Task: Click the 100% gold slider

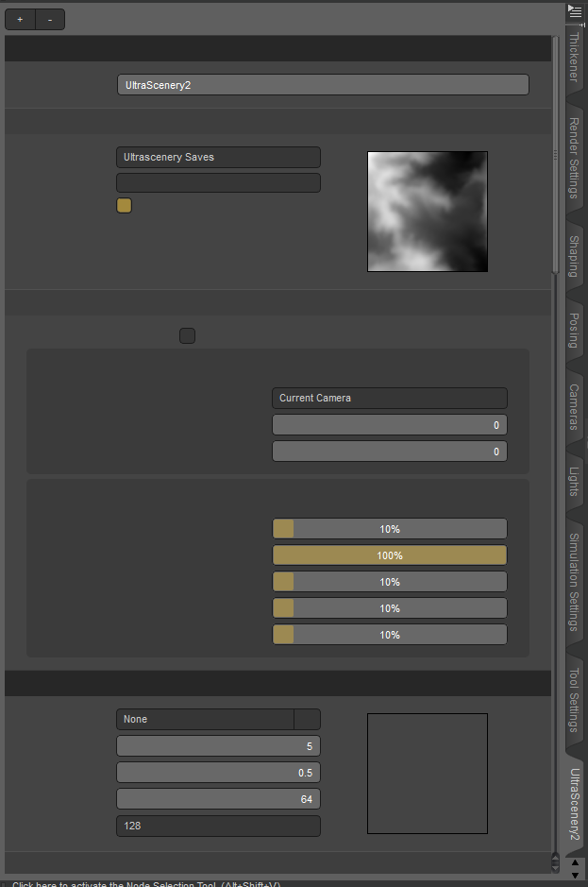Action: click(390, 555)
